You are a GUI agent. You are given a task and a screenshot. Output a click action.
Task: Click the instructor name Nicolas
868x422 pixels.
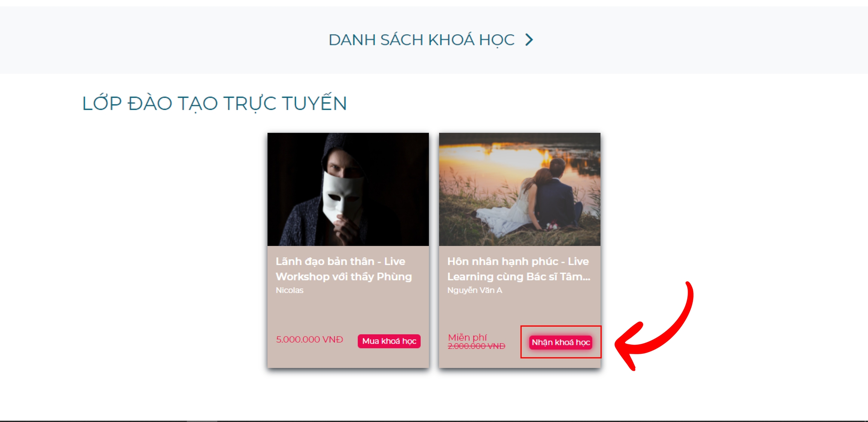pos(289,290)
